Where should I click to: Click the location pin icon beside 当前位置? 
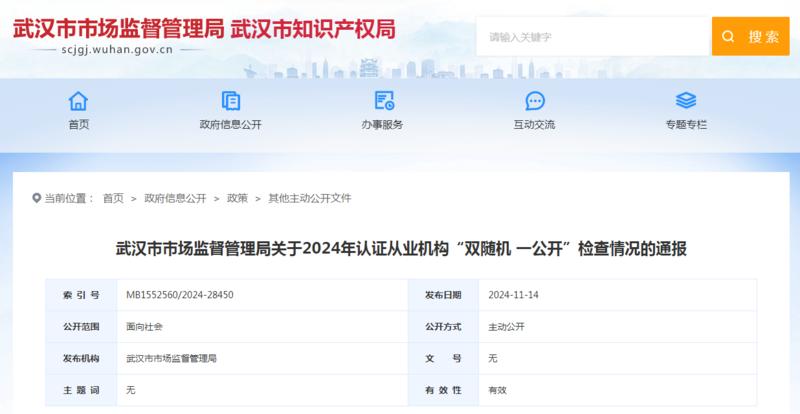(36, 198)
